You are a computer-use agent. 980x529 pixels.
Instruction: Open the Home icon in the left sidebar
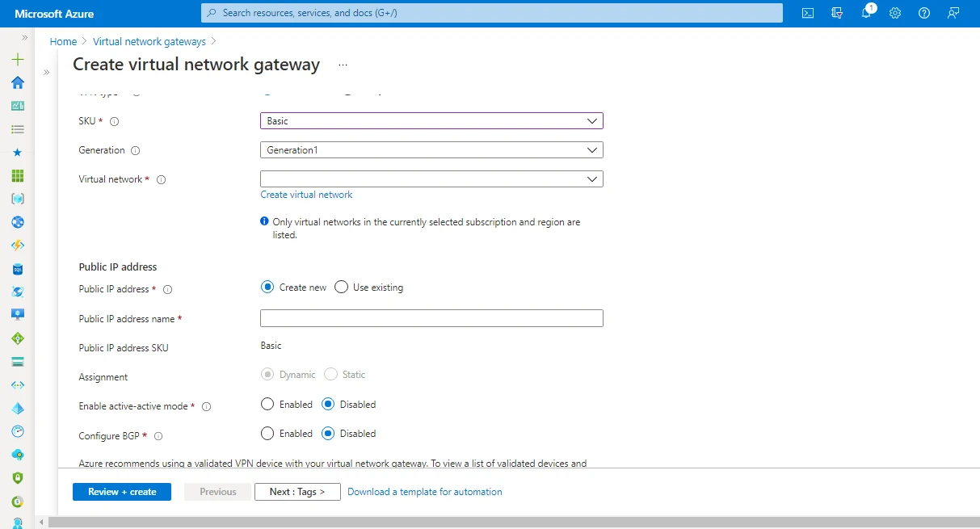click(17, 82)
